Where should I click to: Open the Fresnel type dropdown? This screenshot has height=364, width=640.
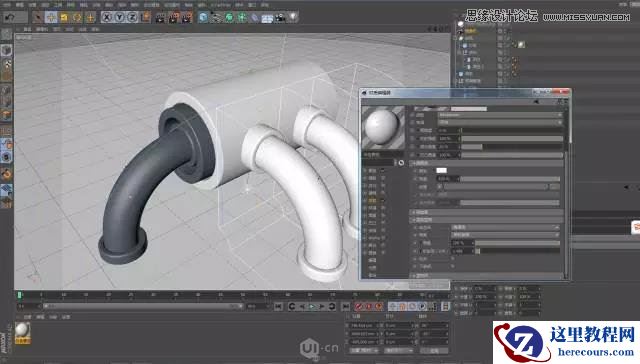point(505,227)
